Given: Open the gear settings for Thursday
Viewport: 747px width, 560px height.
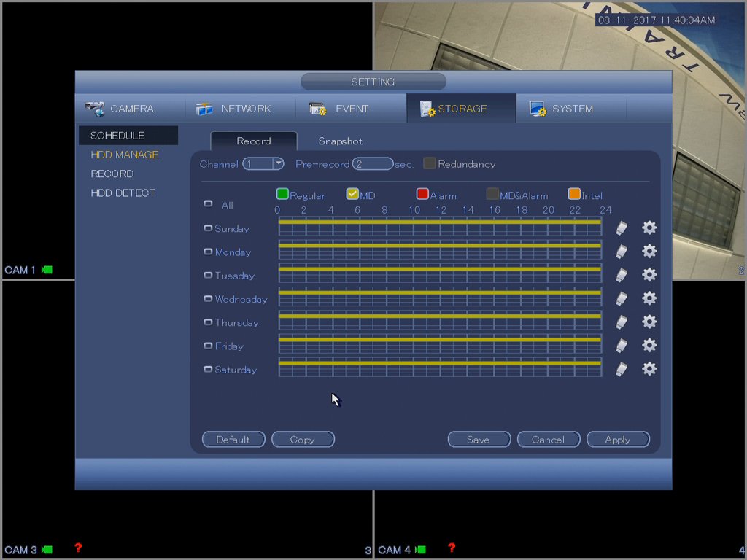Looking at the screenshot, I should (649, 322).
